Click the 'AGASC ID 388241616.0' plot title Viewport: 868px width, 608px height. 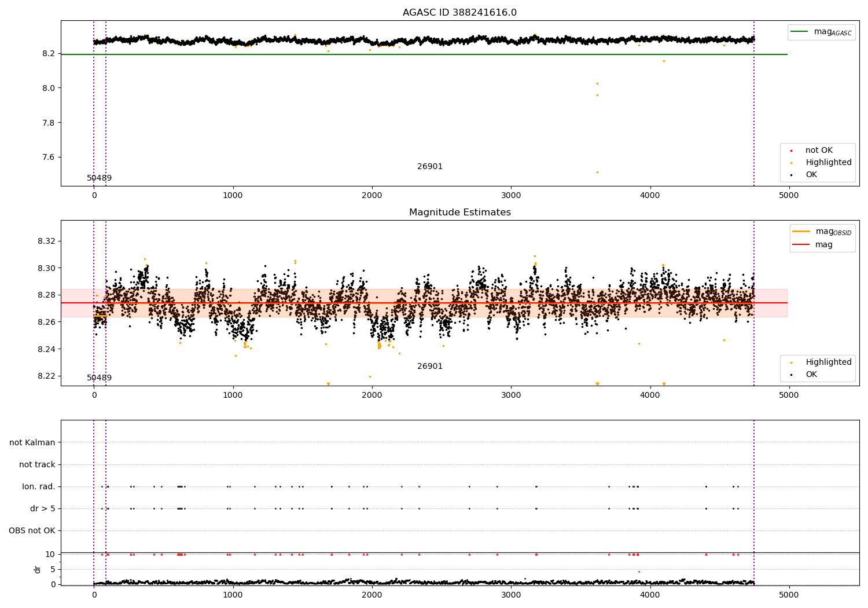coord(459,13)
